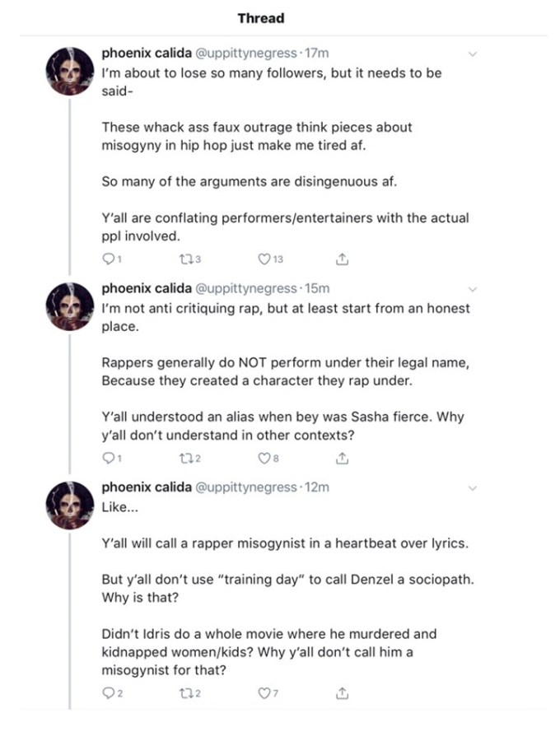The width and height of the screenshot is (560, 746).
Task: Open dropdown caret on the 15m tweet
Action: coord(473,289)
